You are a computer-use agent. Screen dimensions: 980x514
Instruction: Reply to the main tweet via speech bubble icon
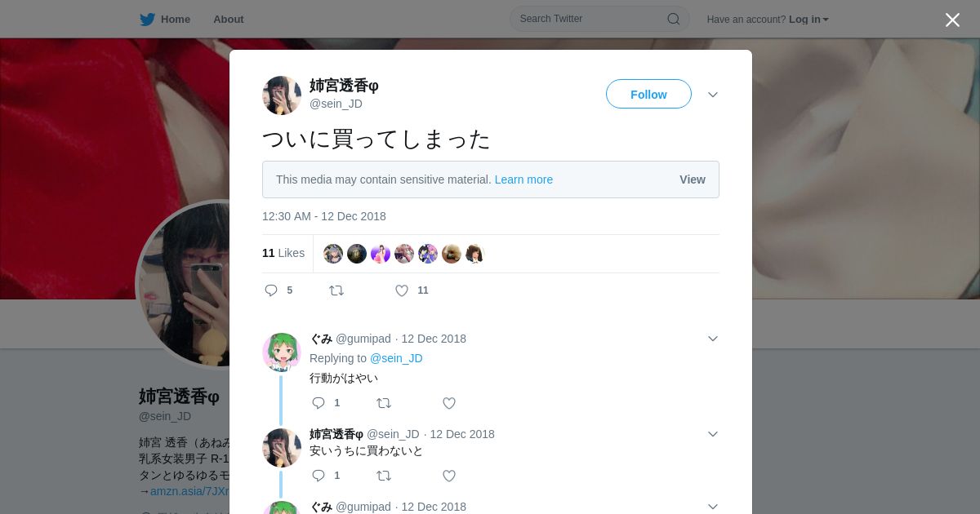click(x=271, y=290)
